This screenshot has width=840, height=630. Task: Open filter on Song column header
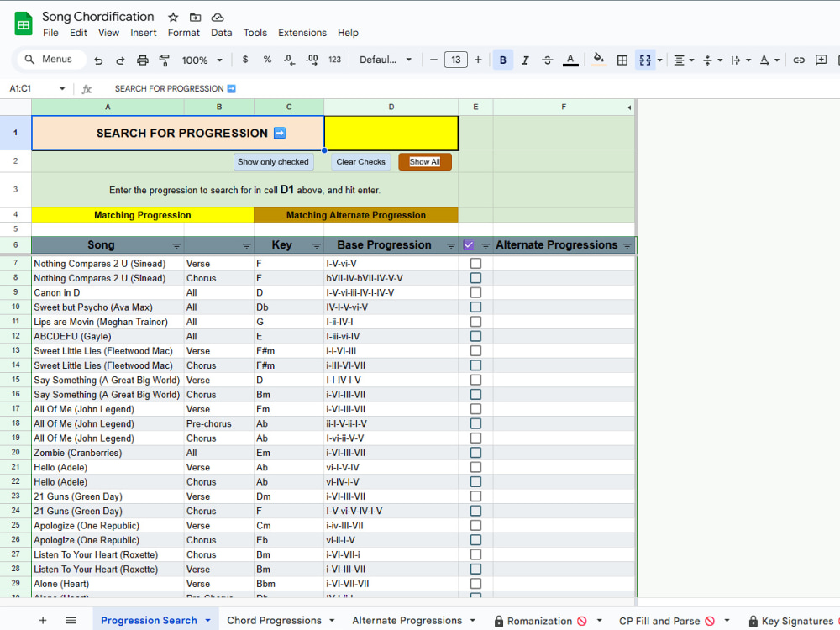coord(176,246)
